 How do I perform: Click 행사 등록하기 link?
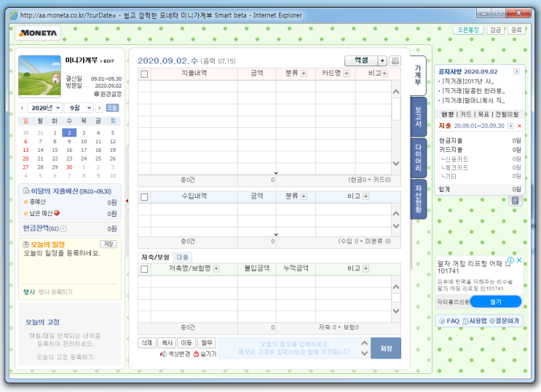point(55,292)
